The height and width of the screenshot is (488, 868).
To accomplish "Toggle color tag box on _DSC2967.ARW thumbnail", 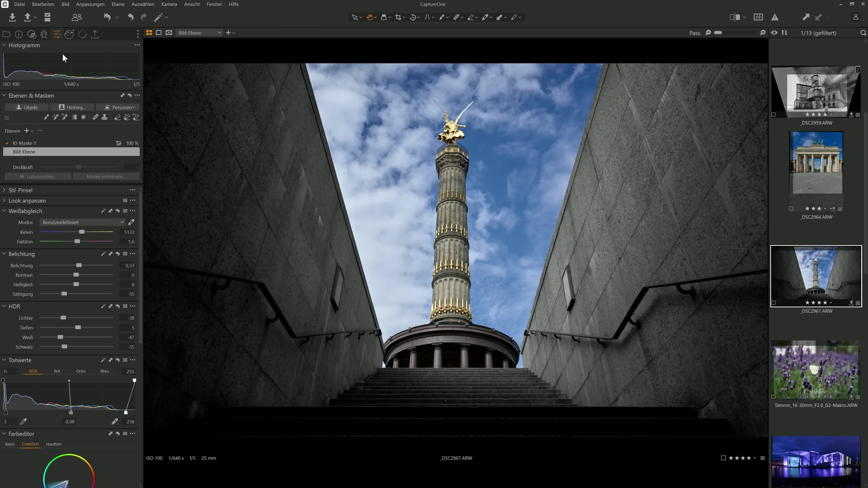I will [x=774, y=303].
